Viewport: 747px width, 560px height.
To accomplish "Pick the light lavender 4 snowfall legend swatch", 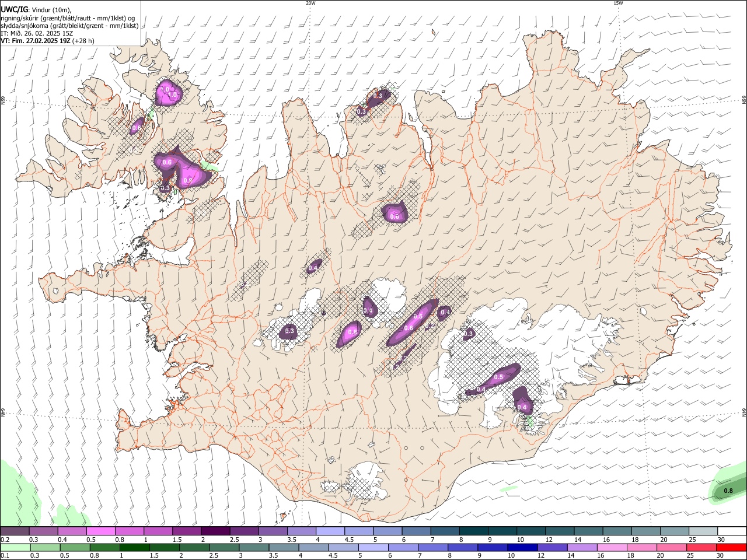I will (330, 531).
